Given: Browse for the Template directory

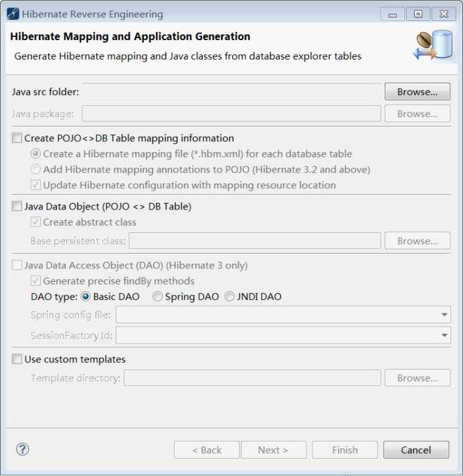Looking at the screenshot, I should [x=418, y=378].
